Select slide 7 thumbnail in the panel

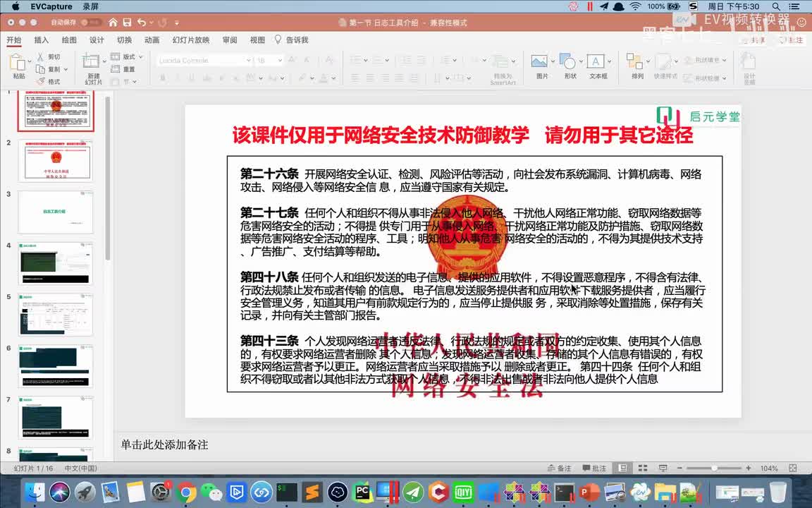point(56,417)
